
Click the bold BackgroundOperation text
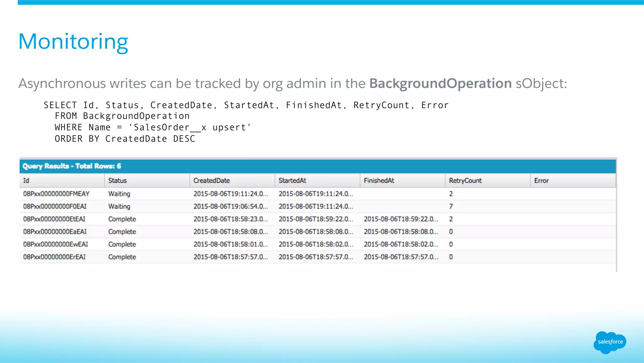(440, 83)
